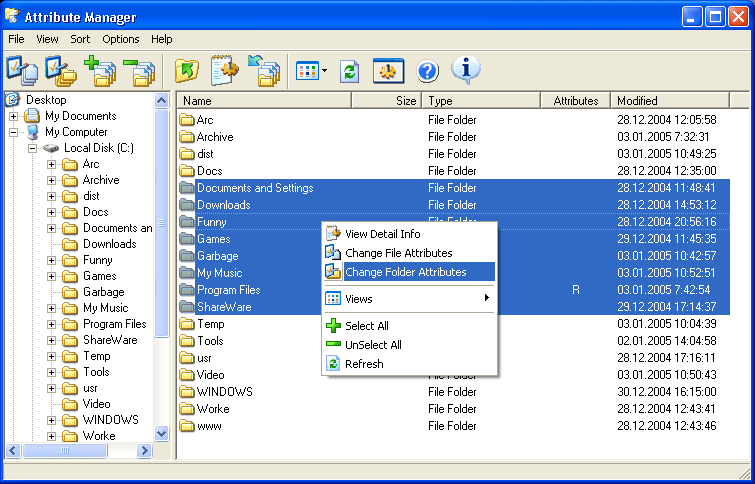The width and height of the screenshot is (755, 484).
Task: Select View Detail Info in the context menu
Action: coord(382,234)
